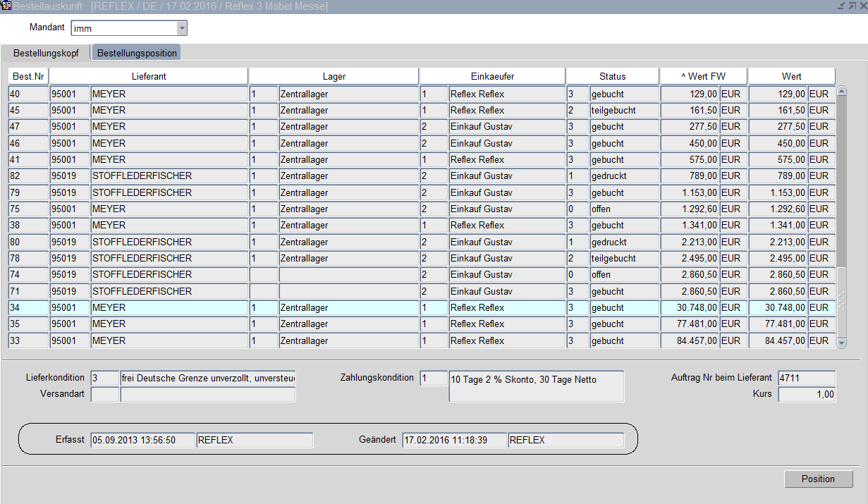The width and height of the screenshot is (868, 504).
Task: Sort by the Wert FW column header
Action: pyautogui.click(x=703, y=76)
